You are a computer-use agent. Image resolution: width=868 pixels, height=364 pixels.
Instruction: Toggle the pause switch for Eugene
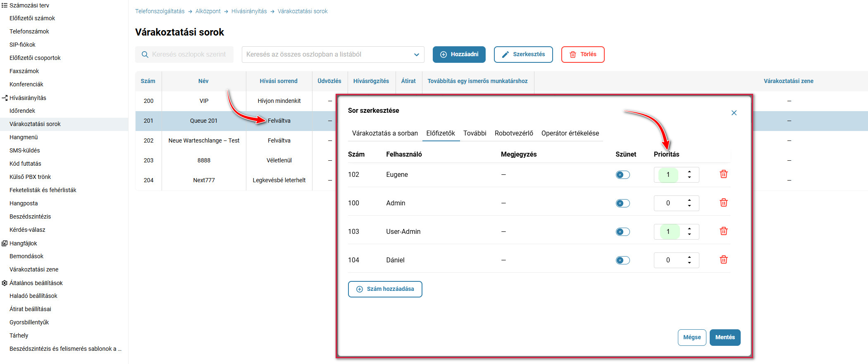point(622,175)
